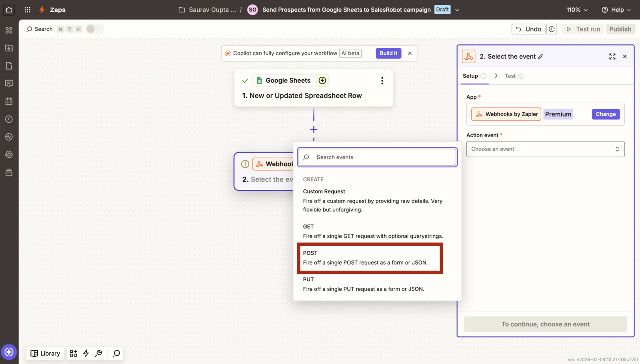Open the version history icon beside Undo
This screenshot has height=364, width=640.
coord(552,29)
